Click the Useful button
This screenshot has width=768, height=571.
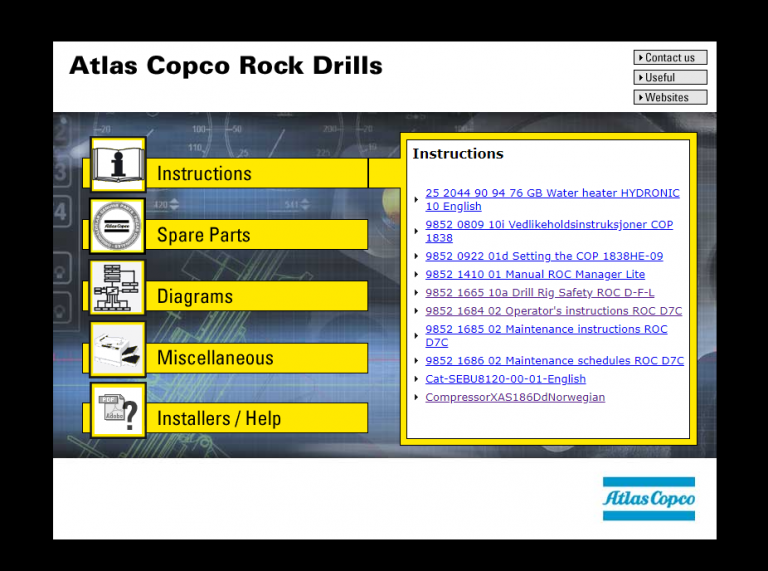(670, 77)
